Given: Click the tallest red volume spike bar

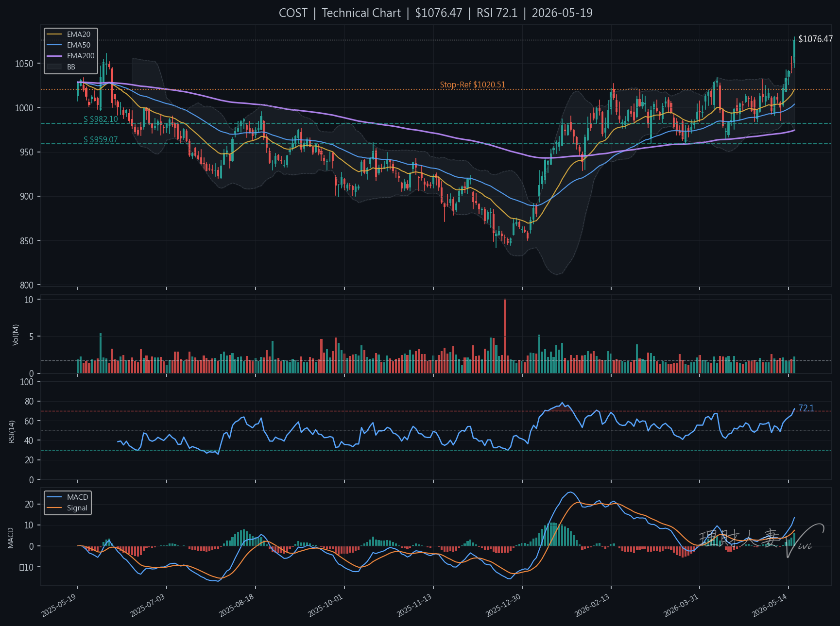Looking at the screenshot, I should 505,336.
